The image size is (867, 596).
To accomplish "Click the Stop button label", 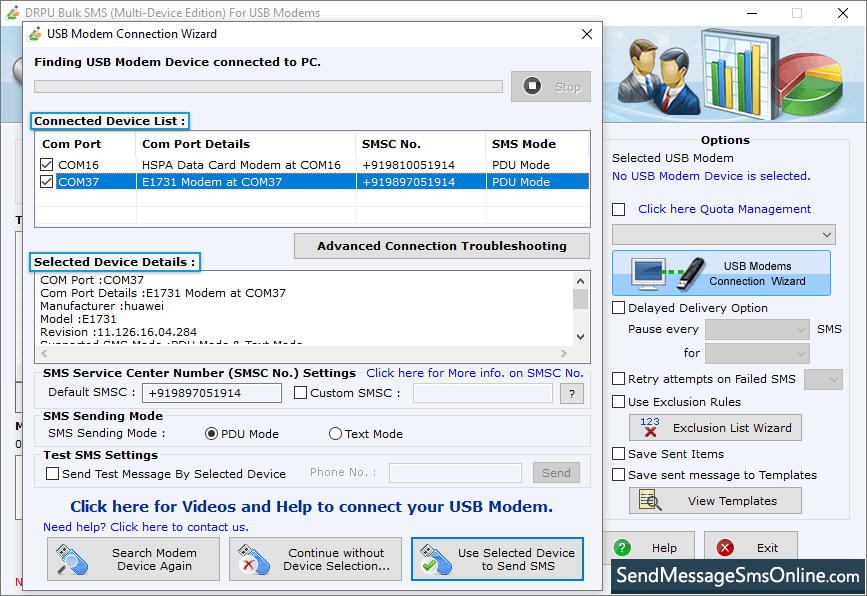I will (x=568, y=87).
